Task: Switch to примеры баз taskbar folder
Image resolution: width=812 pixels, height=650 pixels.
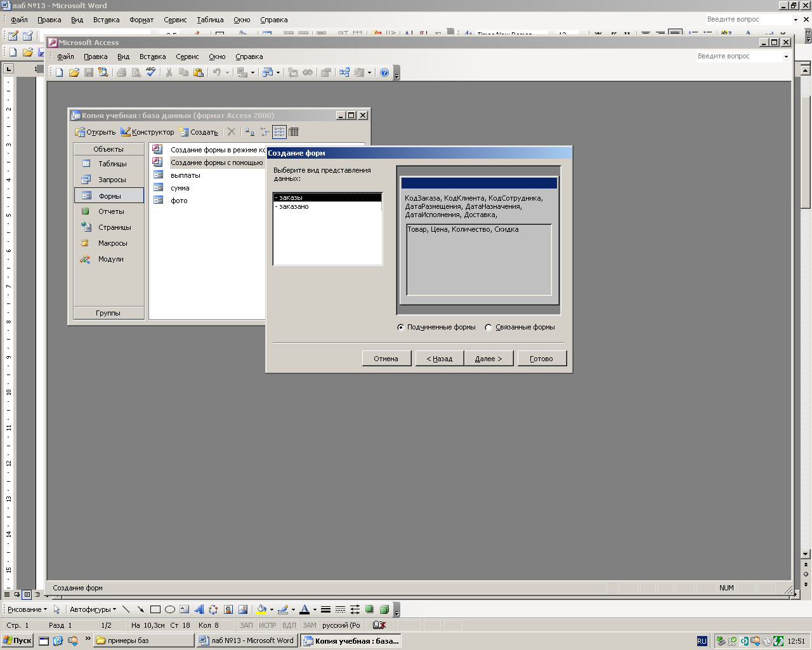Action: point(144,640)
